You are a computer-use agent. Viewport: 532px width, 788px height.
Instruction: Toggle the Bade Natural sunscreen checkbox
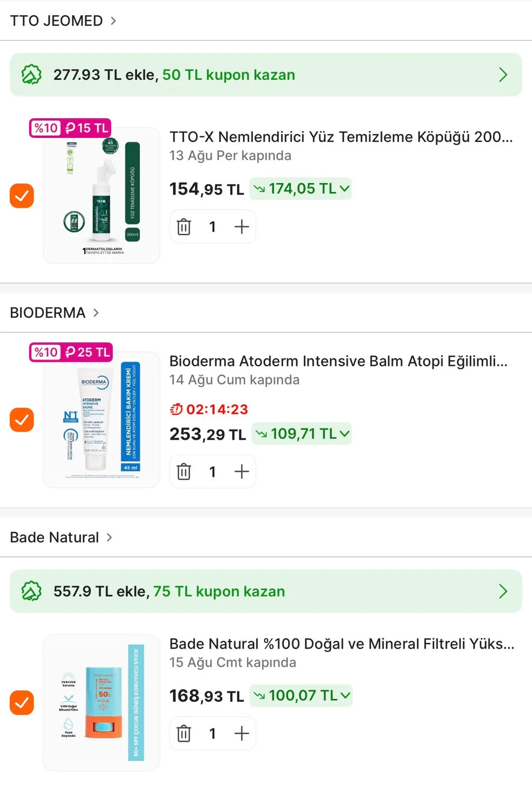click(22, 703)
